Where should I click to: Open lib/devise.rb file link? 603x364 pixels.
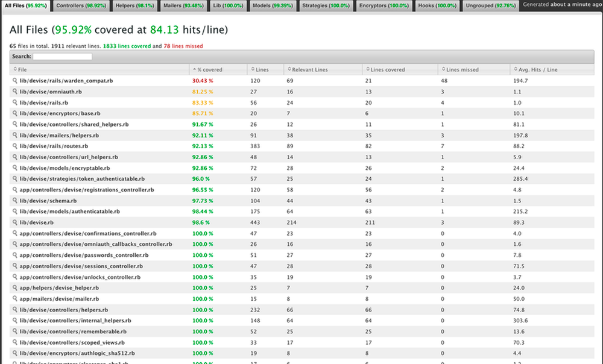click(37, 222)
